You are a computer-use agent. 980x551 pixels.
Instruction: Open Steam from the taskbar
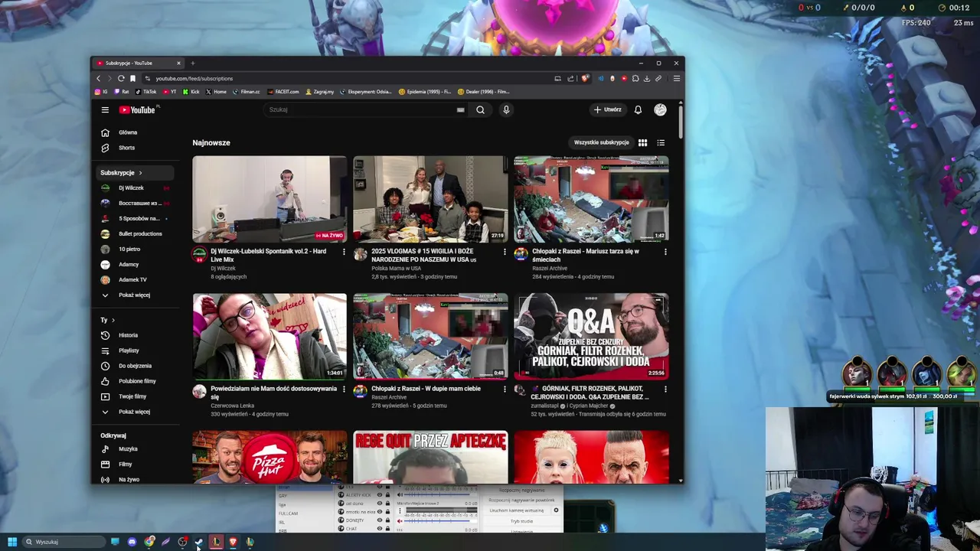tap(199, 542)
